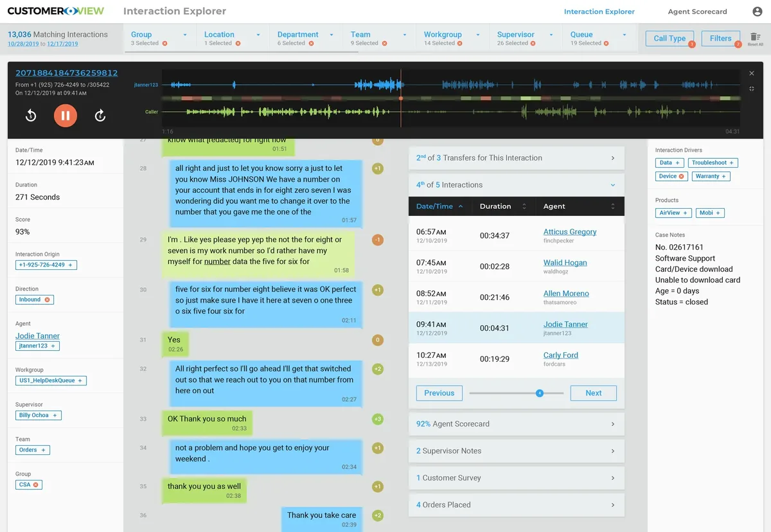Screen dimensions: 771x532
Task: Remove the CSA group tag
Action: pos(36,484)
